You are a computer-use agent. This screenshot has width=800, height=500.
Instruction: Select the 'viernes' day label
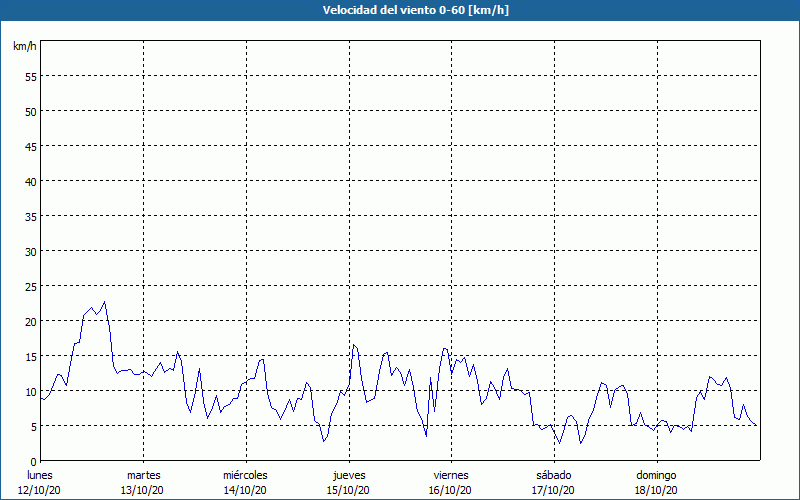click(451, 475)
